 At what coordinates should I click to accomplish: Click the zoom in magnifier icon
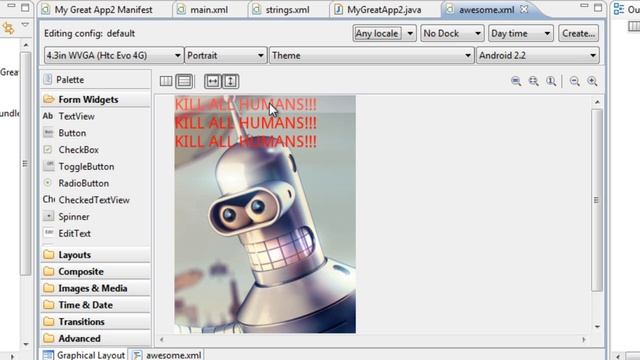592,81
